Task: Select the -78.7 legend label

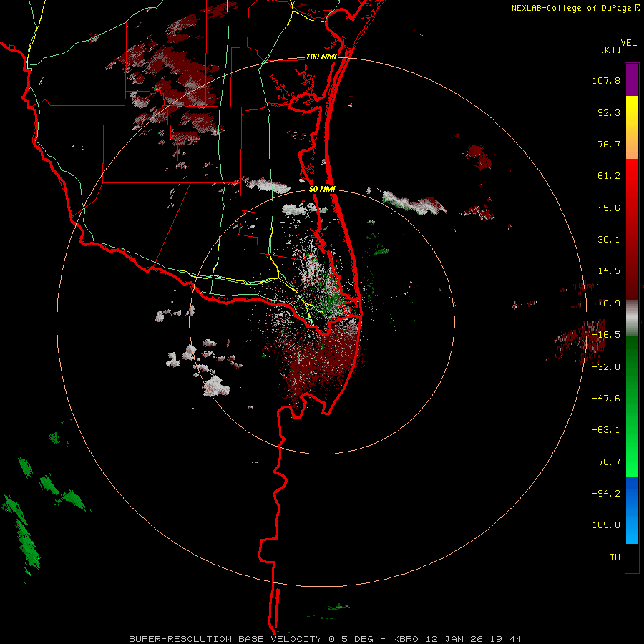Action: (606, 462)
